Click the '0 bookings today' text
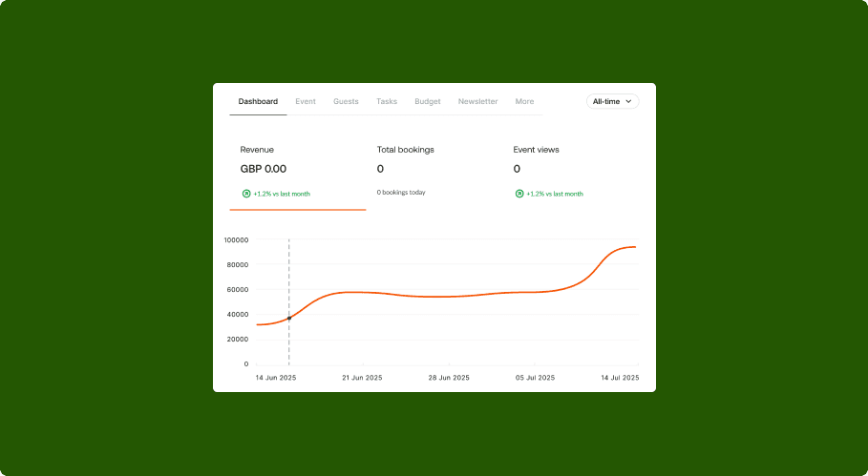The width and height of the screenshot is (868, 476). [x=401, y=193]
